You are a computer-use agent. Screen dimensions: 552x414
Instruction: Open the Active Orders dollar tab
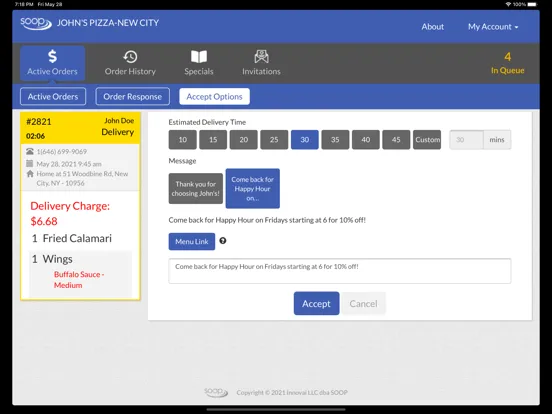pos(52,63)
